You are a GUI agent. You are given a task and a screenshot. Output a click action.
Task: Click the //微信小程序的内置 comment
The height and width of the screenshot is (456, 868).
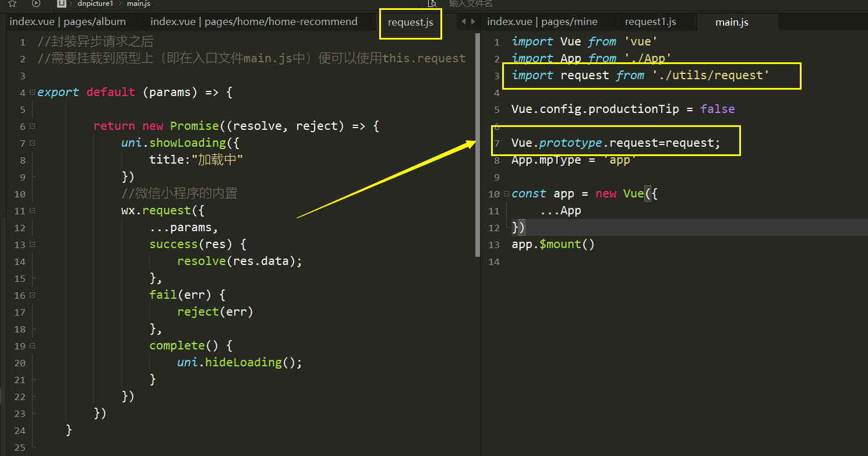point(179,193)
